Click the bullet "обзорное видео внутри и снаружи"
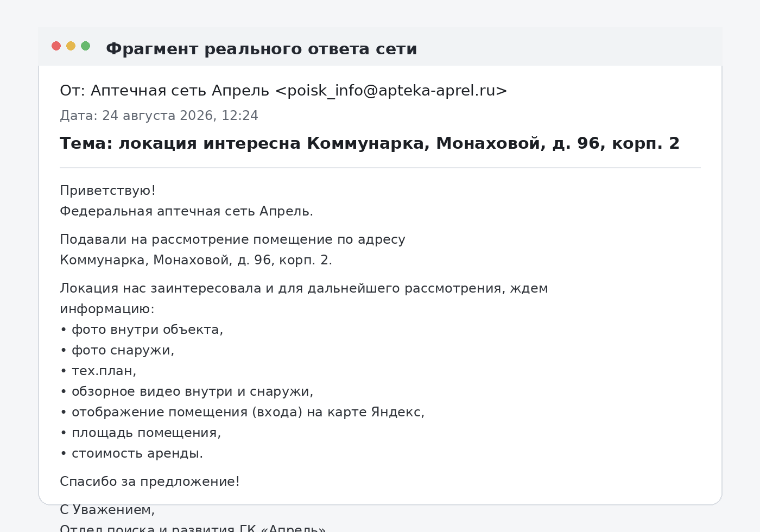Image resolution: width=760 pixels, height=532 pixels. [x=187, y=391]
